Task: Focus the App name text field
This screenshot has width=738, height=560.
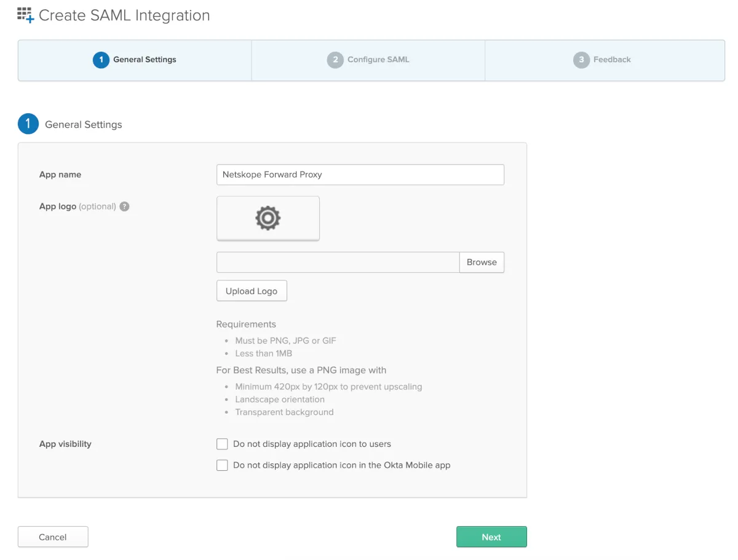Action: tap(360, 175)
